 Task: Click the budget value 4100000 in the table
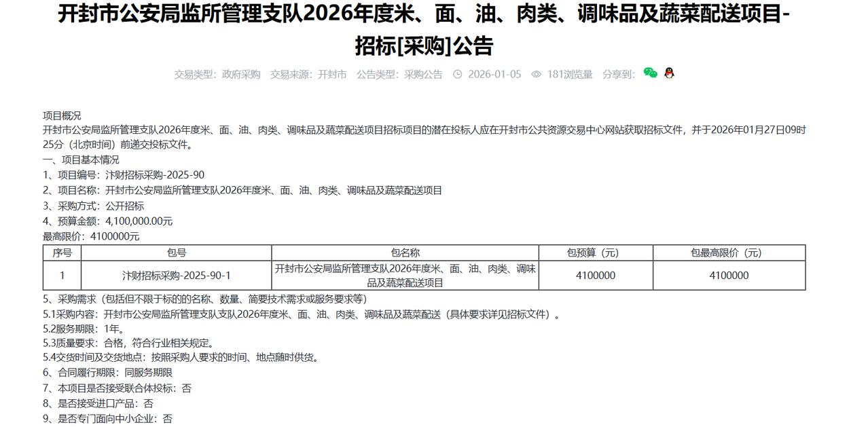[x=594, y=276]
